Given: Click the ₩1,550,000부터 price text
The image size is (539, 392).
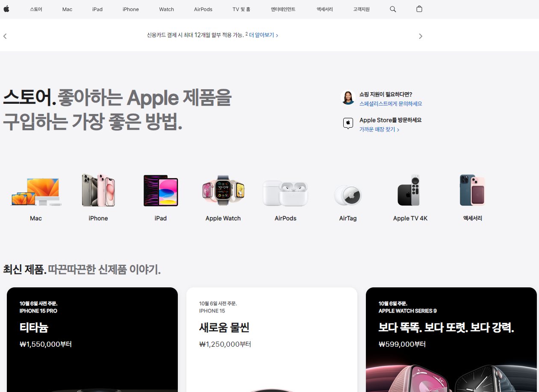Looking at the screenshot, I should tap(46, 344).
